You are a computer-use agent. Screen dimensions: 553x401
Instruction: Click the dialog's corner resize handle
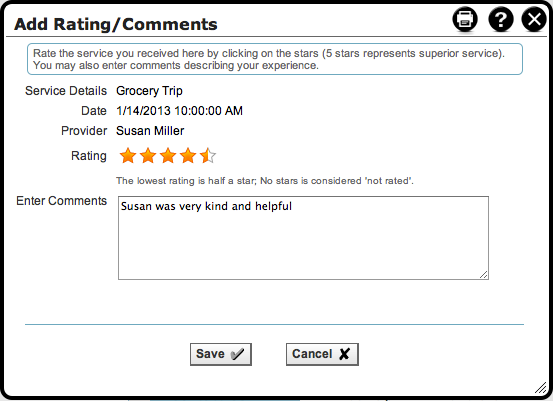(x=540, y=388)
